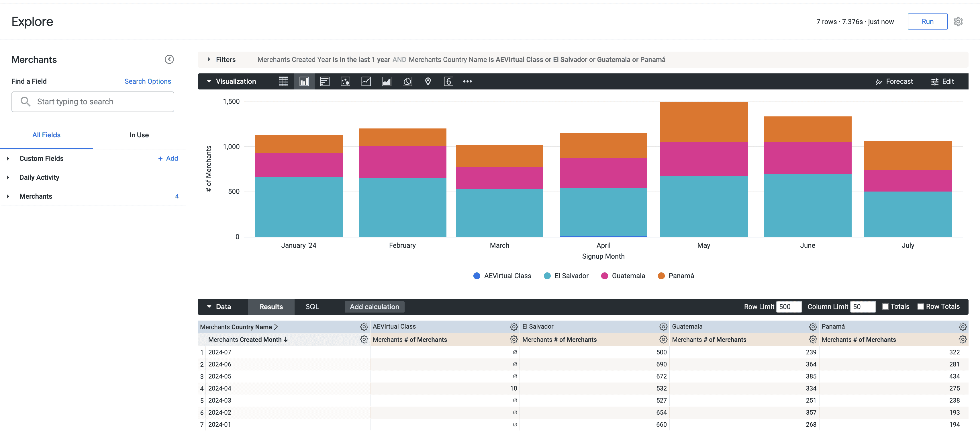
Task: Switch to the In Use tab
Action: (139, 135)
